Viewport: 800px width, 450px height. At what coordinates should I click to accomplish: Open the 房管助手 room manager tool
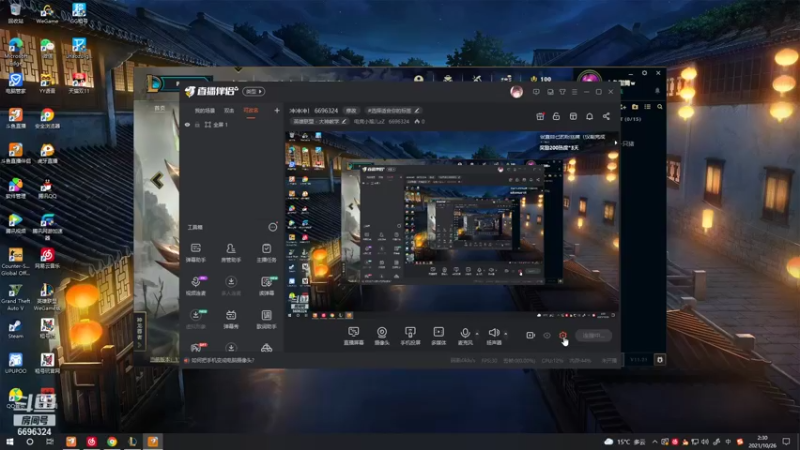pyautogui.click(x=231, y=253)
